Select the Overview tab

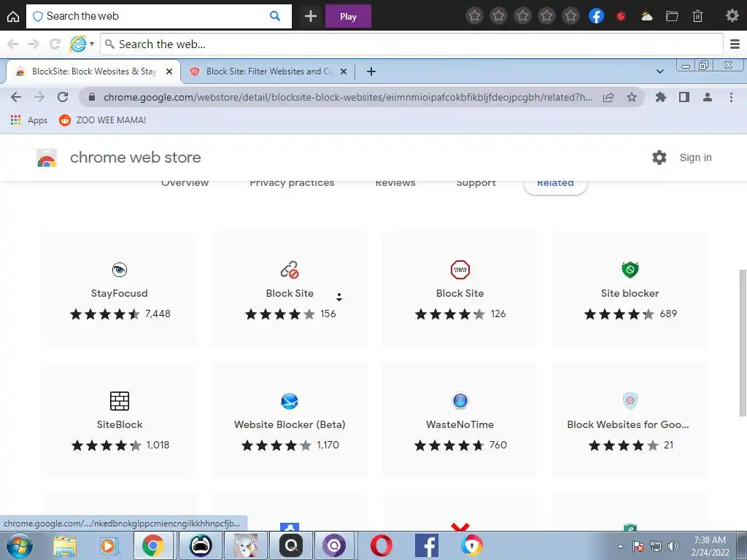tap(185, 183)
